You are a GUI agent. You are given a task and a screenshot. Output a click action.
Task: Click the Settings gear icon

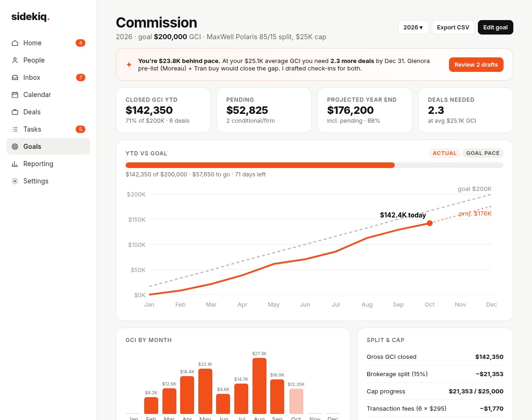pos(15,181)
